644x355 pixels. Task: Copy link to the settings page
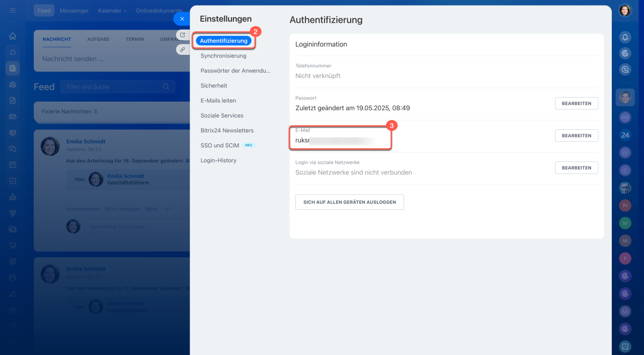coord(183,49)
